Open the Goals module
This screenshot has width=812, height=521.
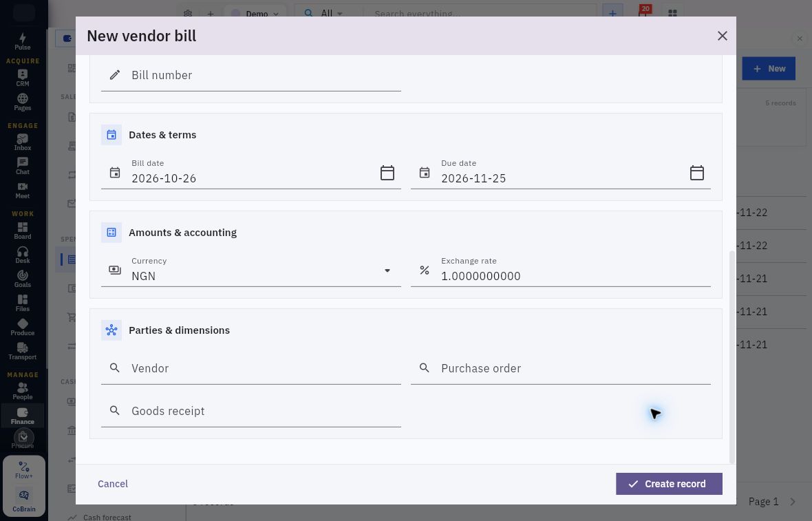[22, 279]
